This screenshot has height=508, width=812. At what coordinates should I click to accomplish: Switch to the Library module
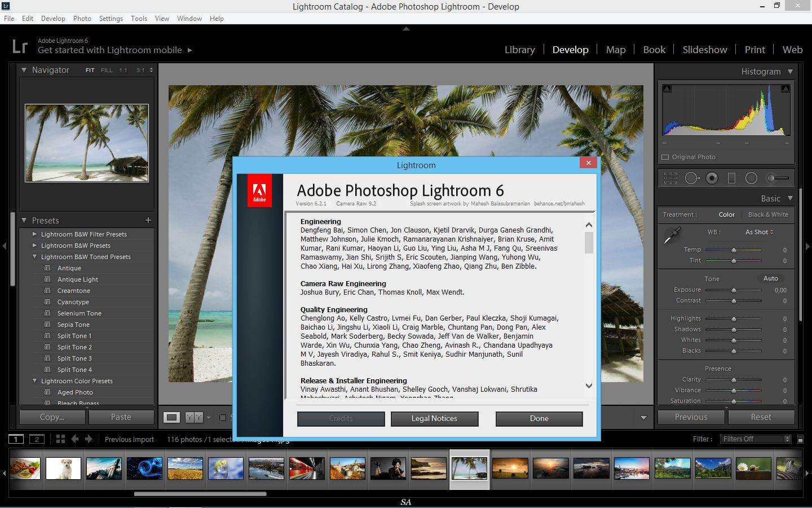[520, 50]
